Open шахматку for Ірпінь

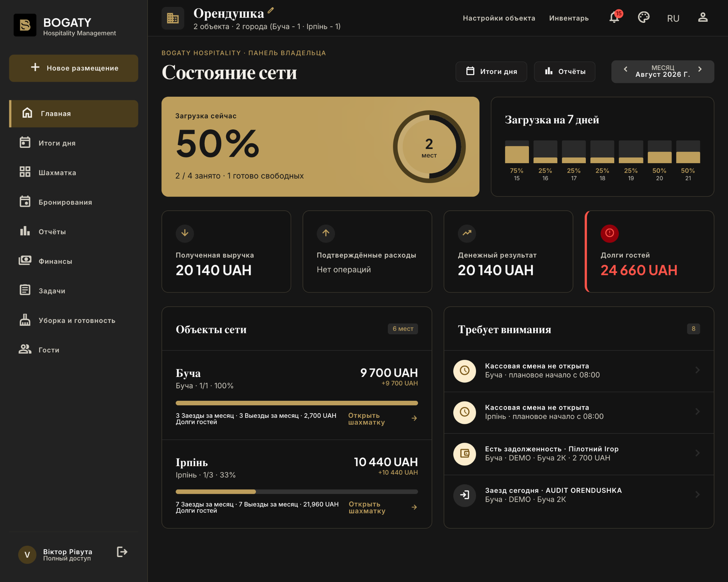(x=383, y=507)
